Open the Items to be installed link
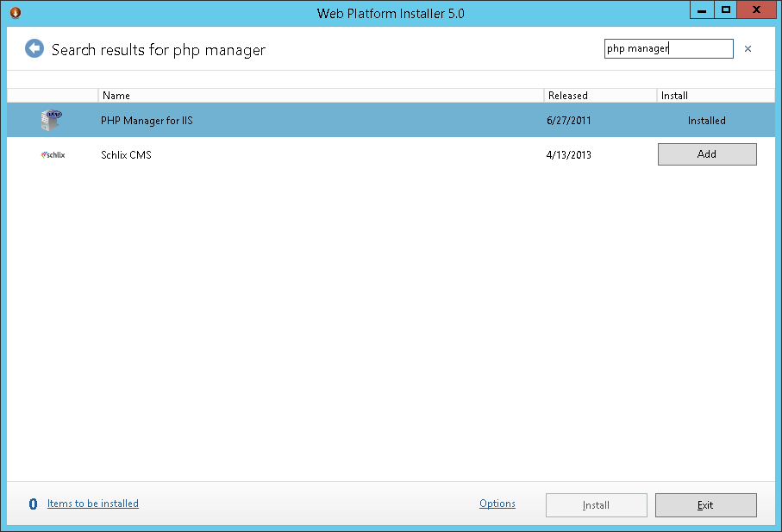Image resolution: width=782 pixels, height=532 pixels. 93,504
